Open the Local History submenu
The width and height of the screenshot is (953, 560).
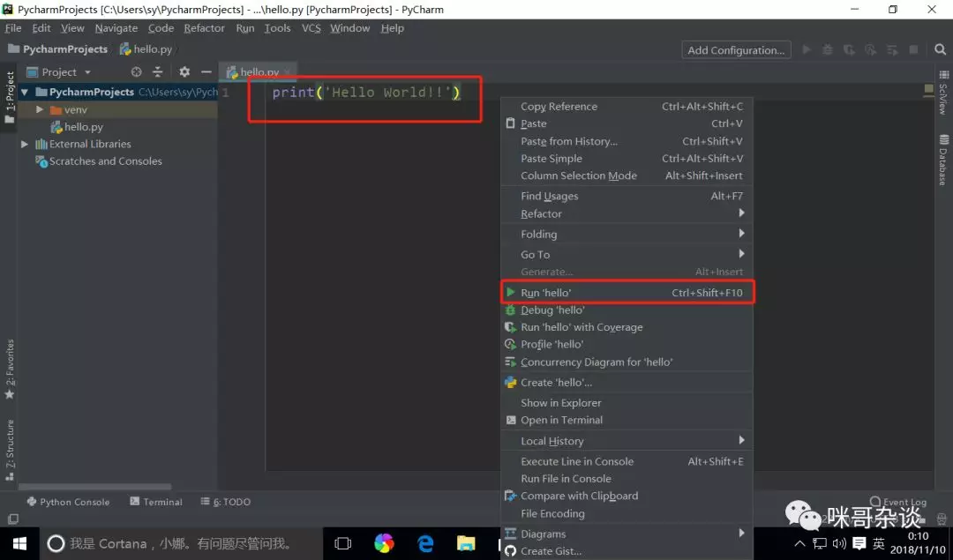point(627,441)
